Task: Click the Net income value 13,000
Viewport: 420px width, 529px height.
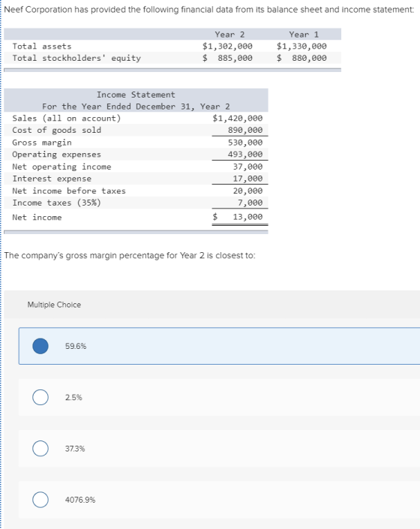Action: tap(247, 217)
